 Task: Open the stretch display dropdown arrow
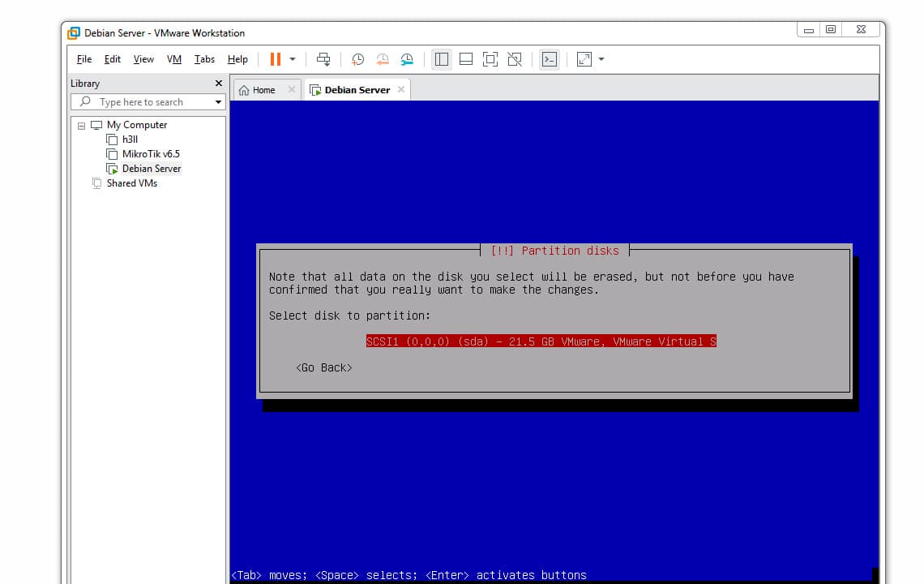601,59
